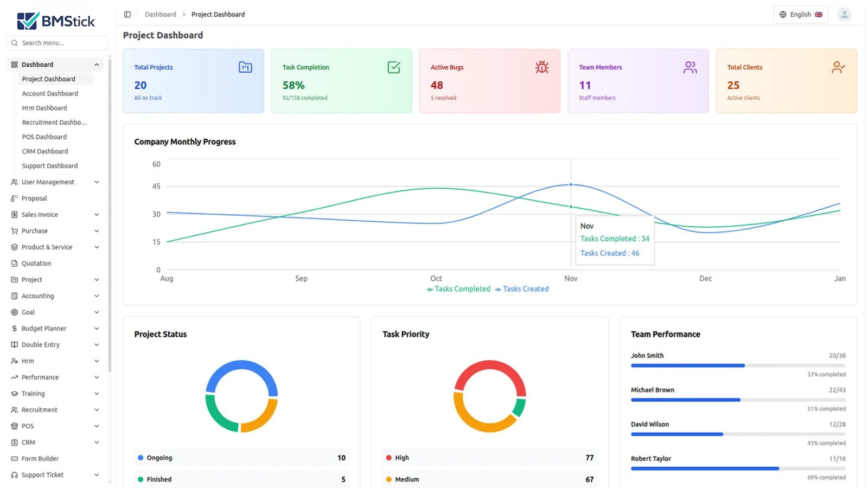Toggle Tasks Created series in chart legend
This screenshot has height=488, width=868.
coord(522,289)
